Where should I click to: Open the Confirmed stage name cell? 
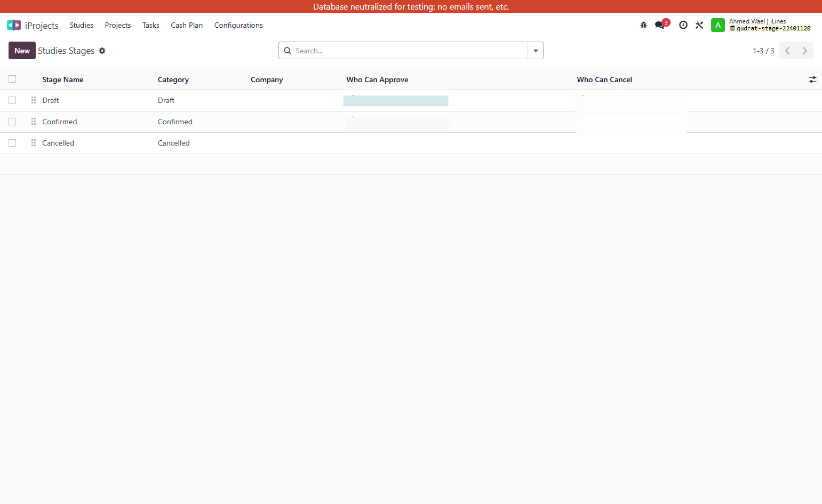(x=60, y=122)
